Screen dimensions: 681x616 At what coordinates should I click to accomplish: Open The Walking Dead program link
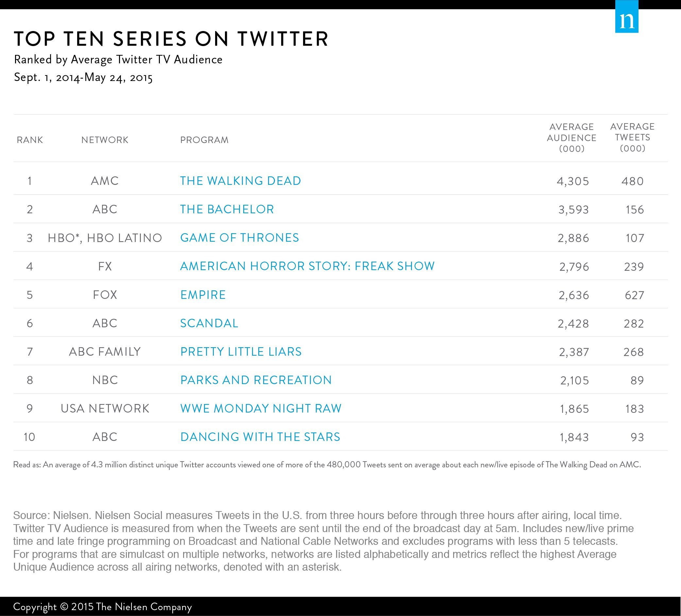(x=240, y=181)
